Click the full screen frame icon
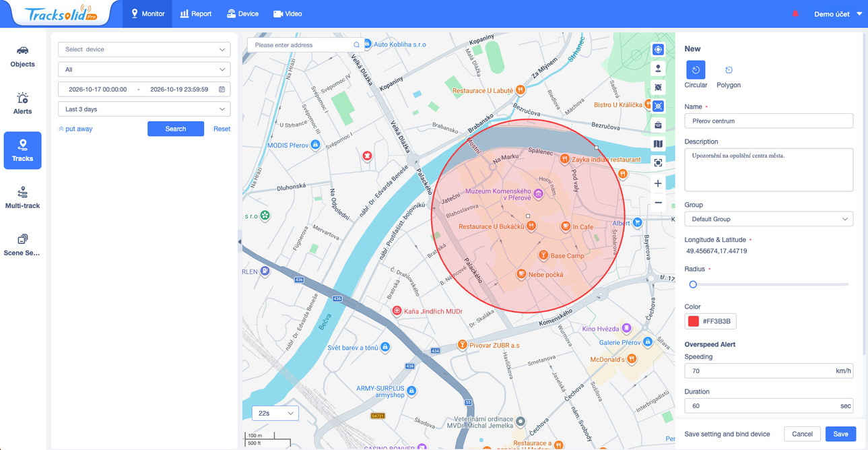Viewport: 868px width, 450px height. [658, 162]
